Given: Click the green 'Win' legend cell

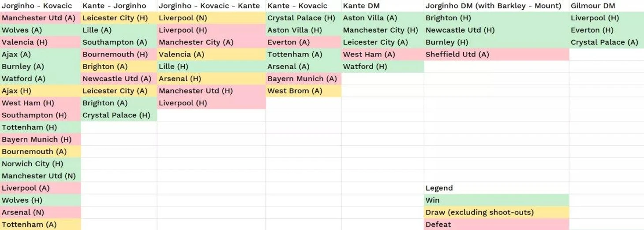Looking at the screenshot, I should pos(496,200).
